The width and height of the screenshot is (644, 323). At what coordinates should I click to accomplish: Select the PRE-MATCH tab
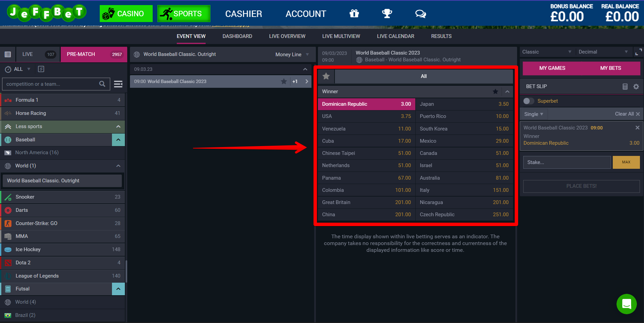94,54
